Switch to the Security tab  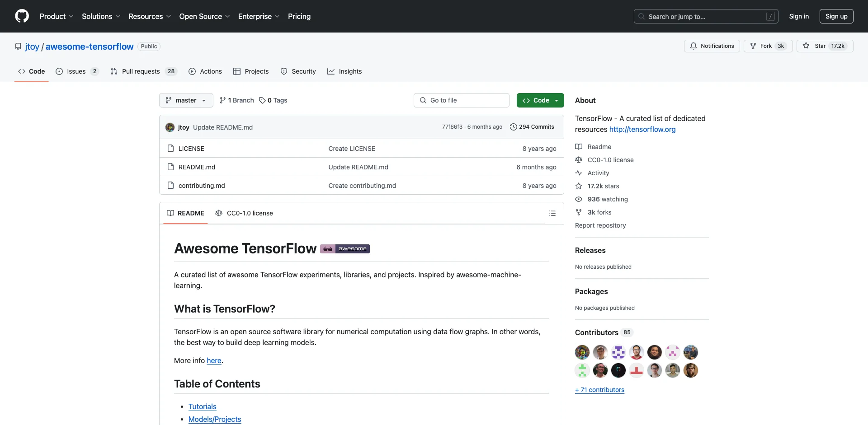click(x=298, y=71)
